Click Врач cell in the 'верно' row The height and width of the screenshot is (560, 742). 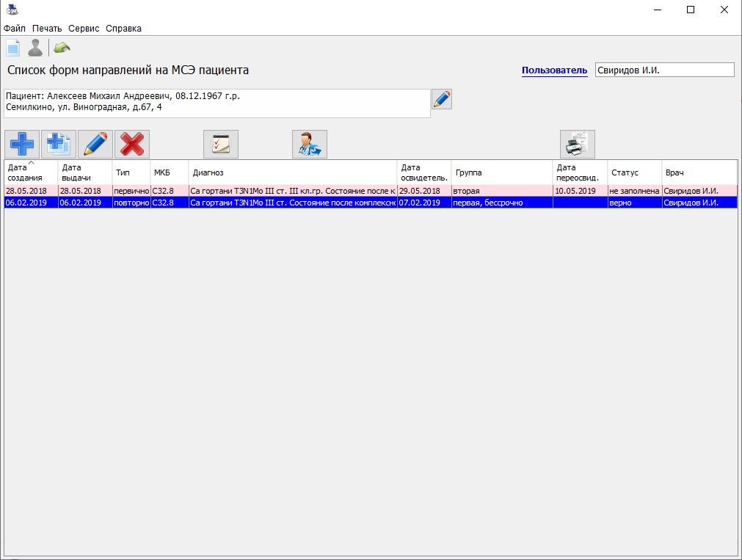[x=699, y=203]
